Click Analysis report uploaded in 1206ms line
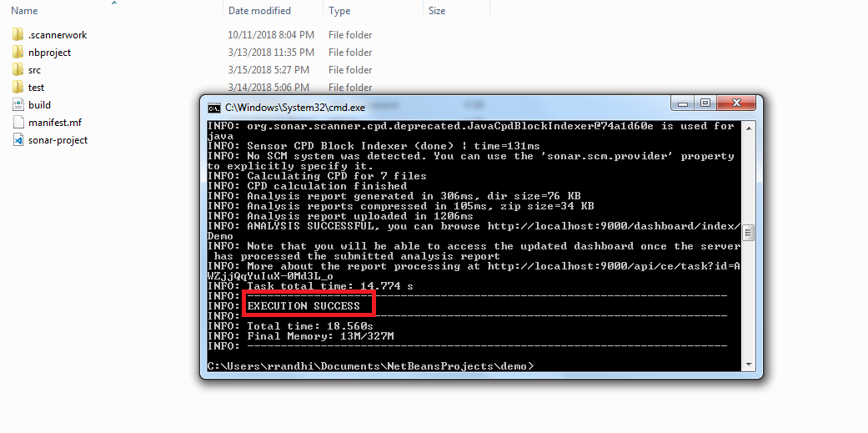The image size is (868, 433). pos(340,216)
